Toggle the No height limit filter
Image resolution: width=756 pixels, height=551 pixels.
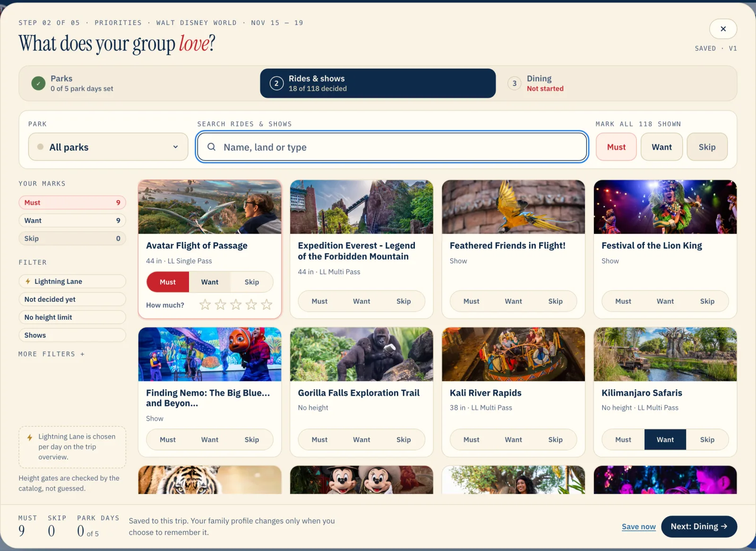click(x=72, y=317)
